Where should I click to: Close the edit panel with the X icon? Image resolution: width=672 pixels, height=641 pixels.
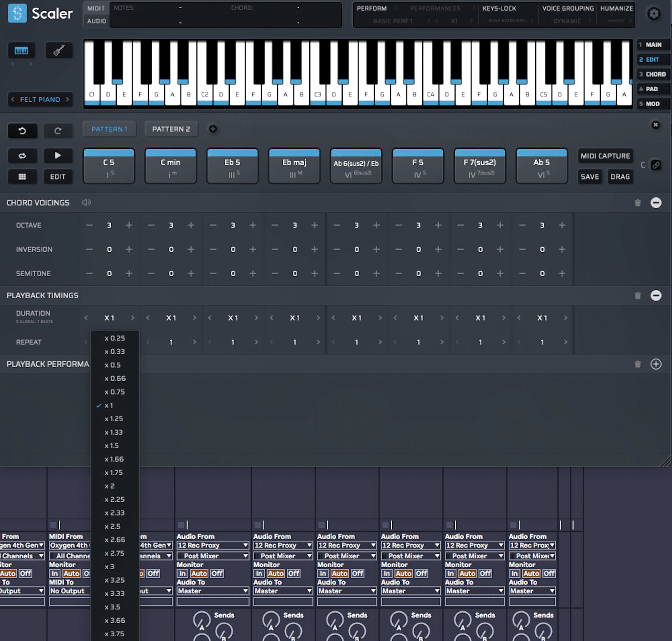[x=655, y=125]
